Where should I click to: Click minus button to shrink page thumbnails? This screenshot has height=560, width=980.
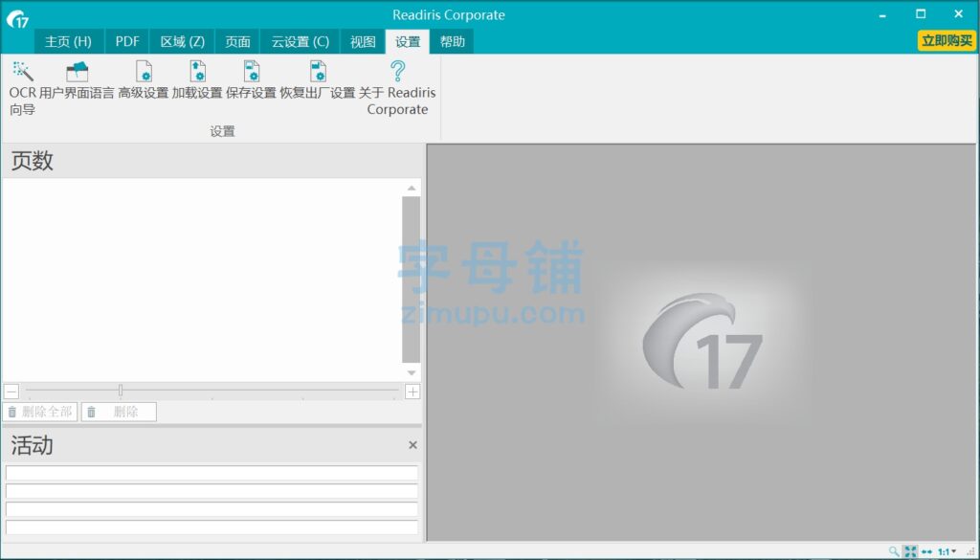coord(11,392)
